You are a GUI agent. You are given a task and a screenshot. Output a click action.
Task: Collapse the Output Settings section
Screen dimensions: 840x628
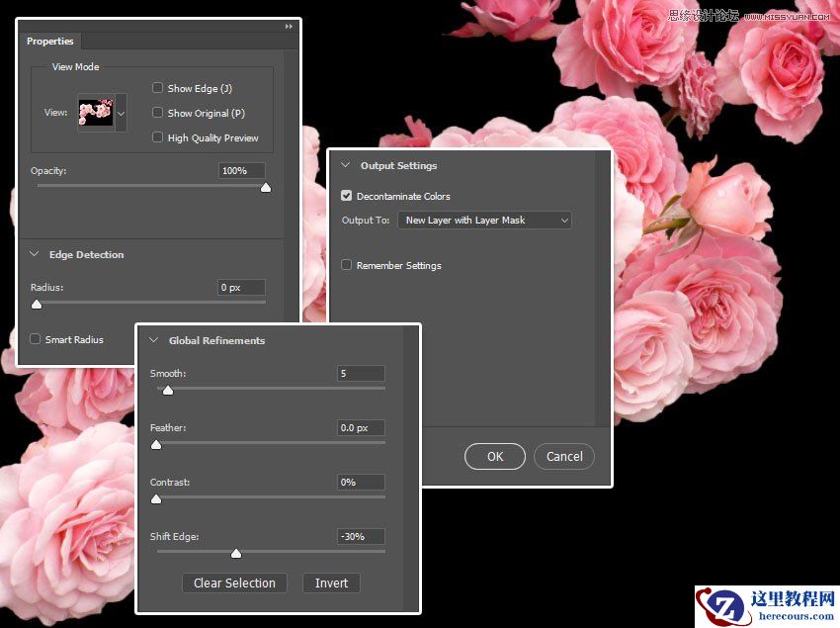tap(346, 165)
